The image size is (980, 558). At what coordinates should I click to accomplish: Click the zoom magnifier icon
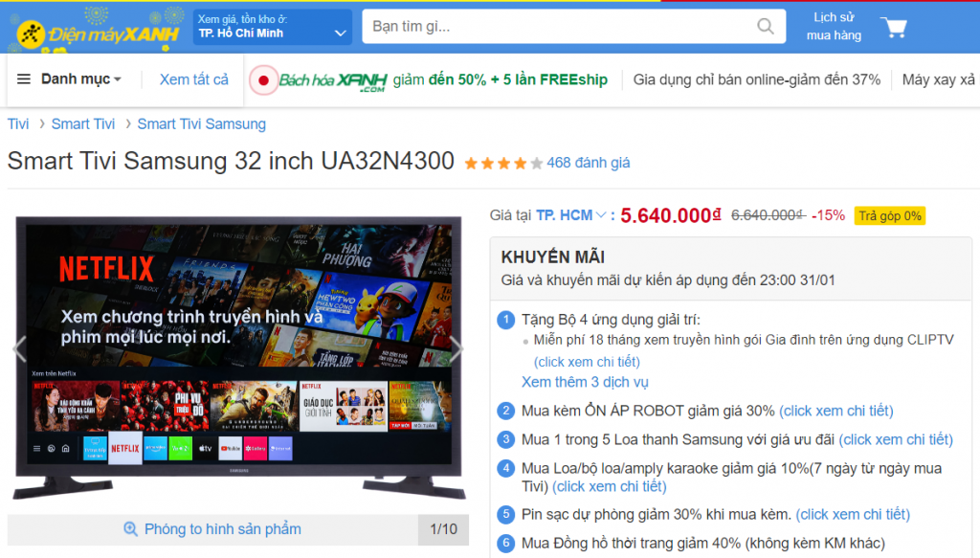coord(130,529)
